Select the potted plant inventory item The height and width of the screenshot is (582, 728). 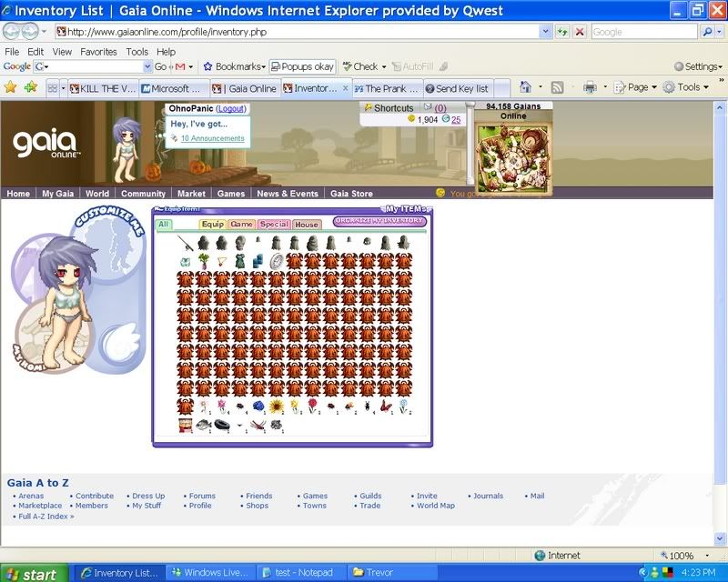203,261
